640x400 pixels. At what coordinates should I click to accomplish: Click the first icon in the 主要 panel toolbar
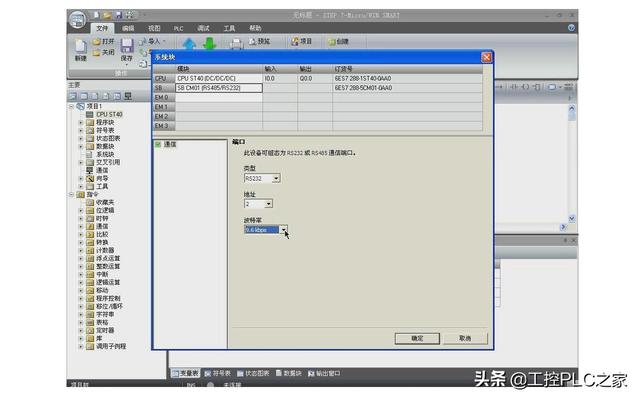pos(72,96)
